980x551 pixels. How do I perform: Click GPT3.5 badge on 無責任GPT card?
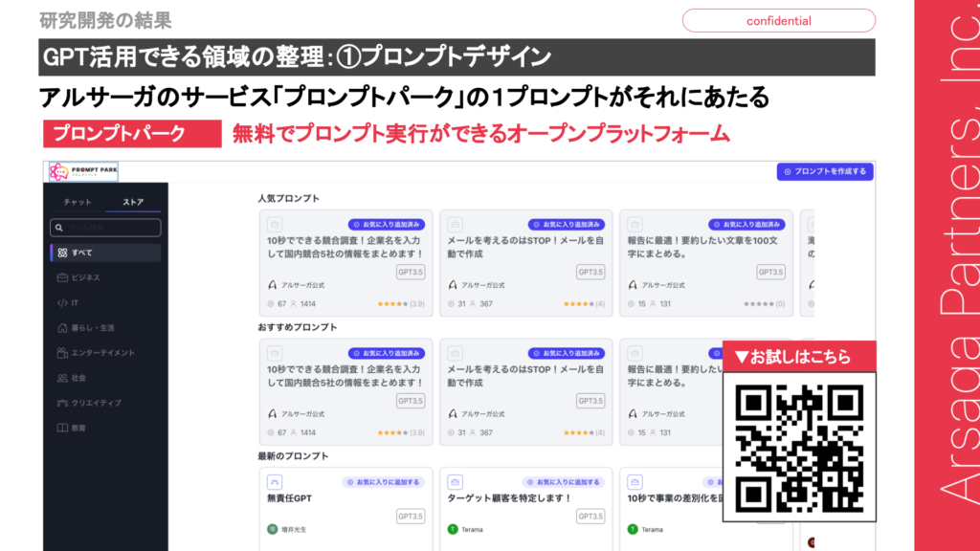coord(411,517)
